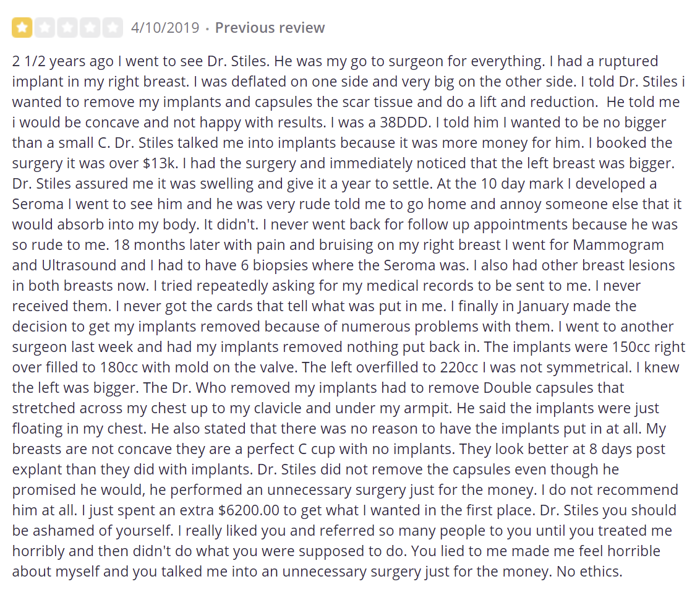This screenshot has height=592, width=700.
Task: Click the "I do not recommend" phrase
Action: click(609, 490)
